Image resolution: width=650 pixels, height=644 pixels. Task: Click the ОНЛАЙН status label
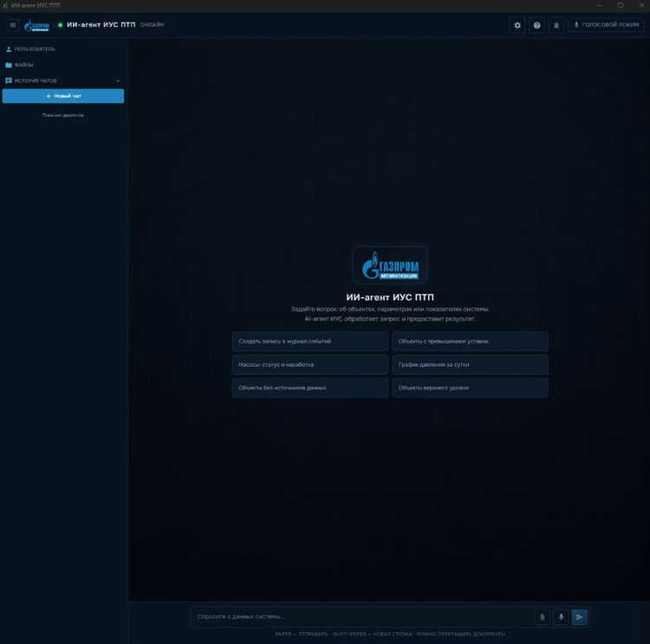(152, 25)
